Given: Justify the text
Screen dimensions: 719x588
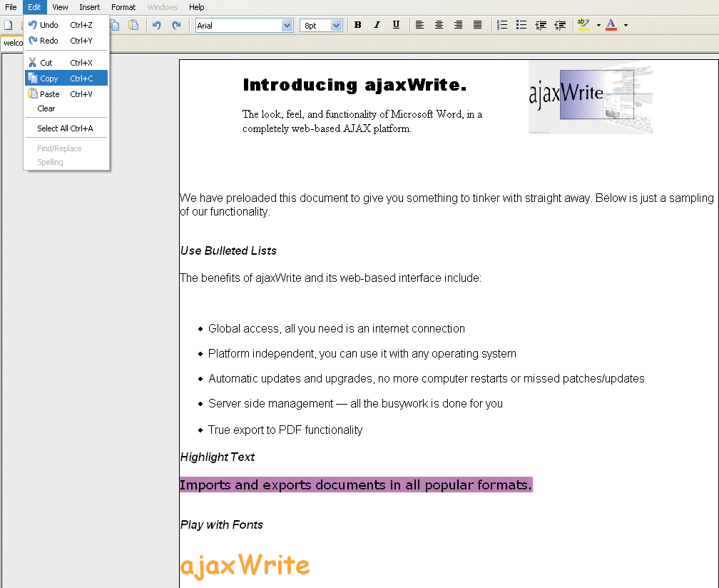Looking at the screenshot, I should (x=477, y=25).
